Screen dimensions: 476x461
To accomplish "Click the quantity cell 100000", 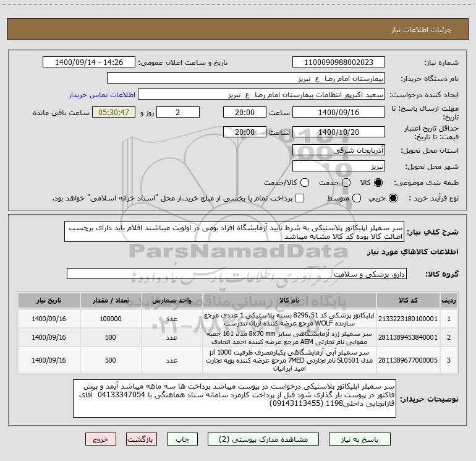I will (x=111, y=319).
